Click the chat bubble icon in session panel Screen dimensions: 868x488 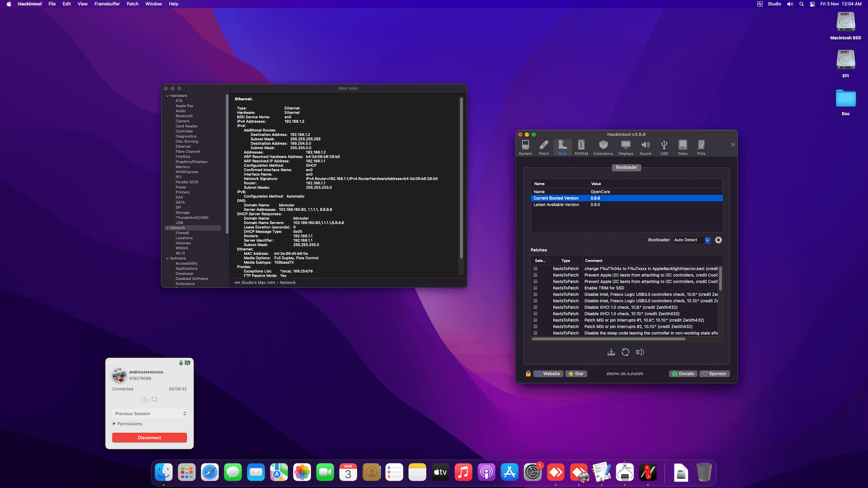tap(154, 399)
